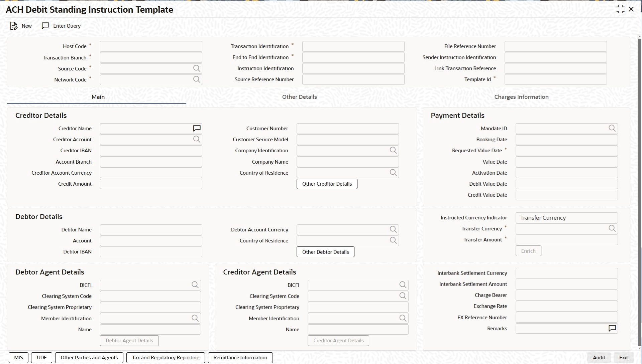Open Company Identification lookup icon
This screenshot has width=642, height=364.
(x=393, y=151)
